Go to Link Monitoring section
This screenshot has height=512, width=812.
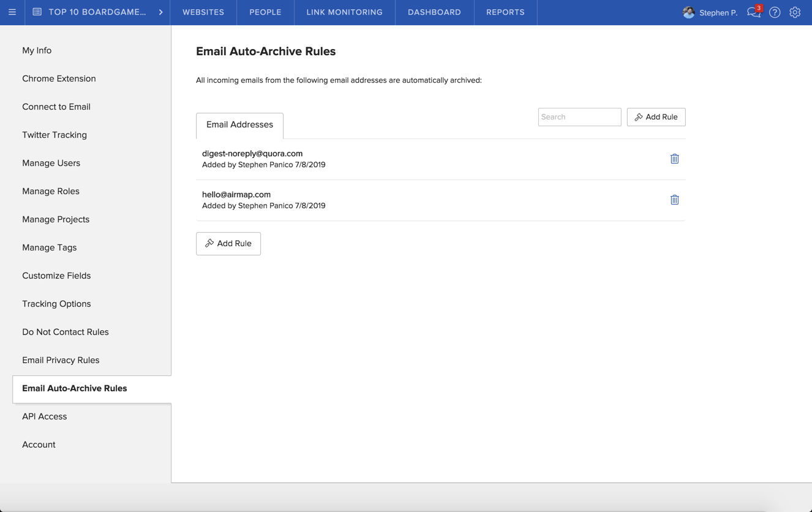point(344,12)
